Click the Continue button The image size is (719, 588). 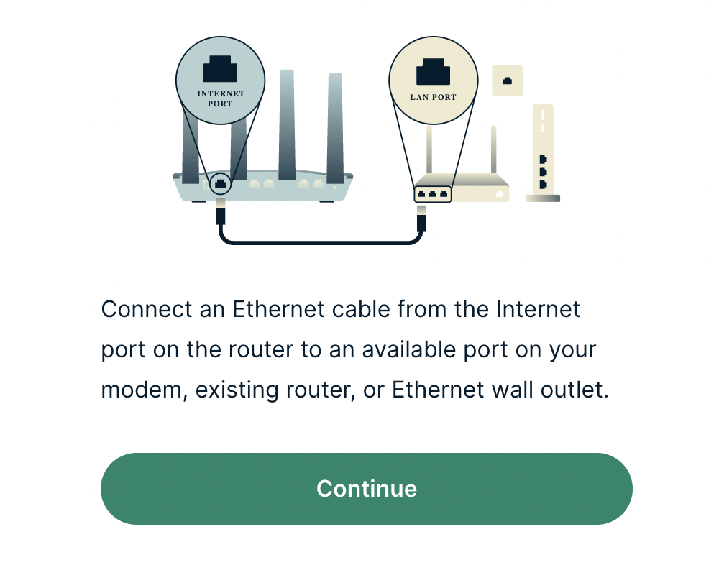[367, 489]
